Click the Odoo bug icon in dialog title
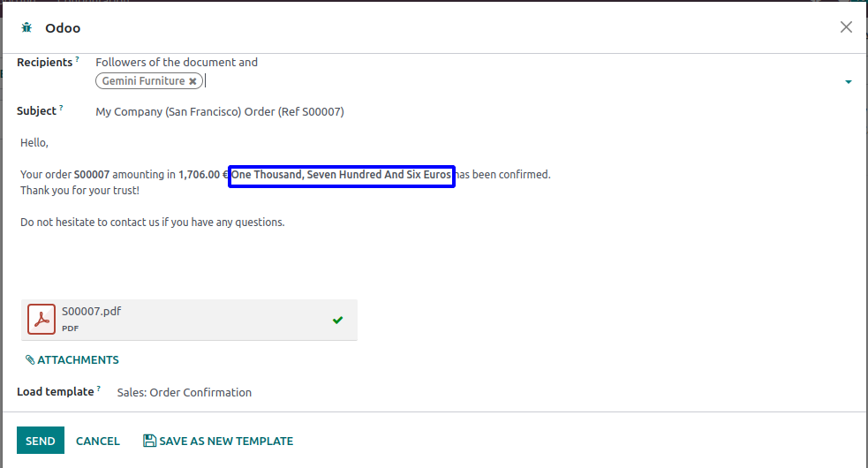 pos(26,28)
